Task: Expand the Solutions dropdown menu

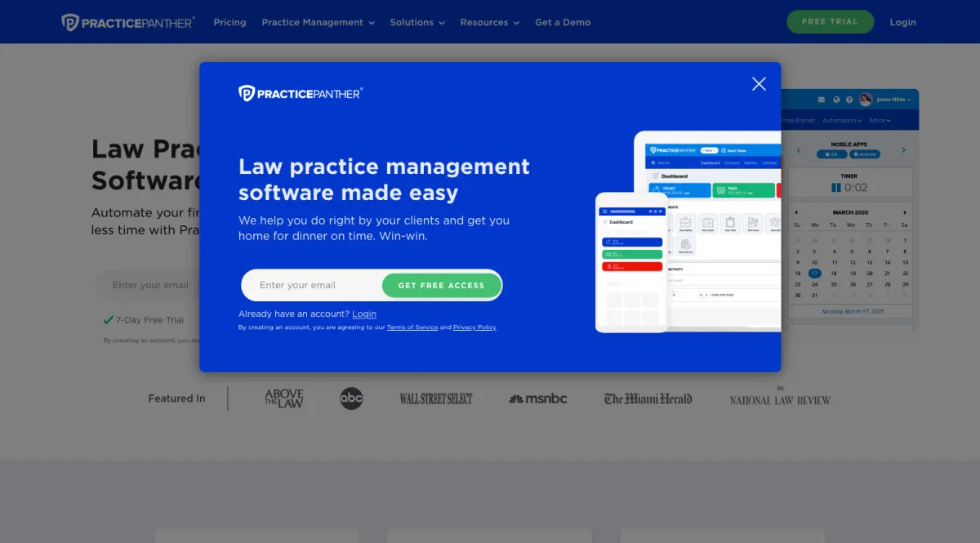Action: pos(417,22)
